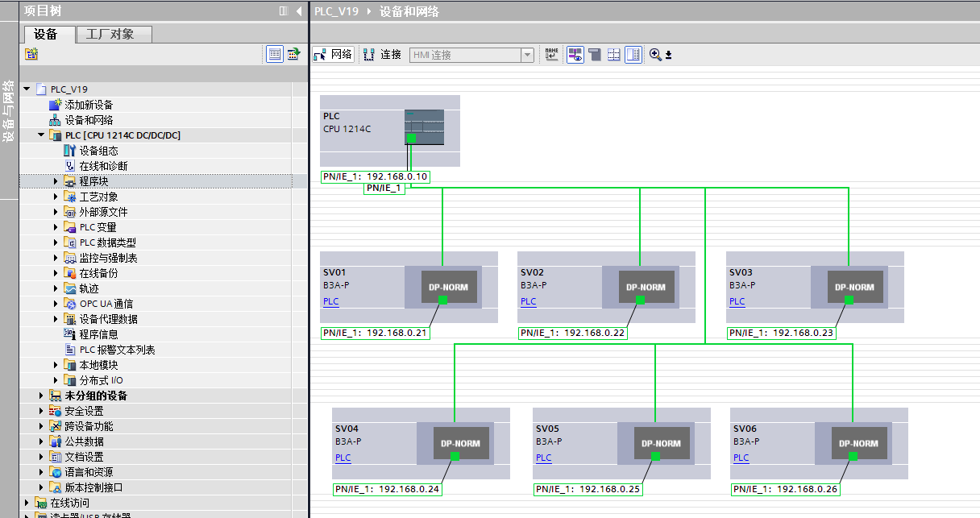Click the device name assignment (NAME) icon

[551, 54]
